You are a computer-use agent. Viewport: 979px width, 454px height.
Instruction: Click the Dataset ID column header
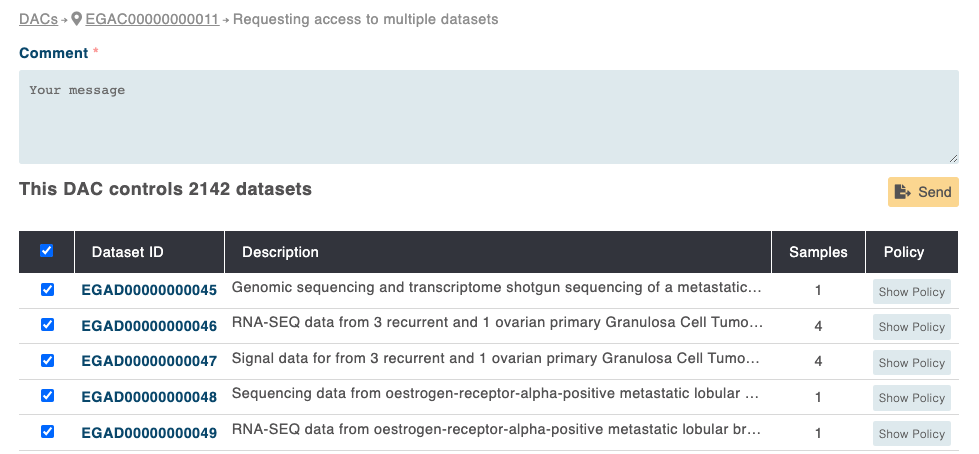(127, 252)
